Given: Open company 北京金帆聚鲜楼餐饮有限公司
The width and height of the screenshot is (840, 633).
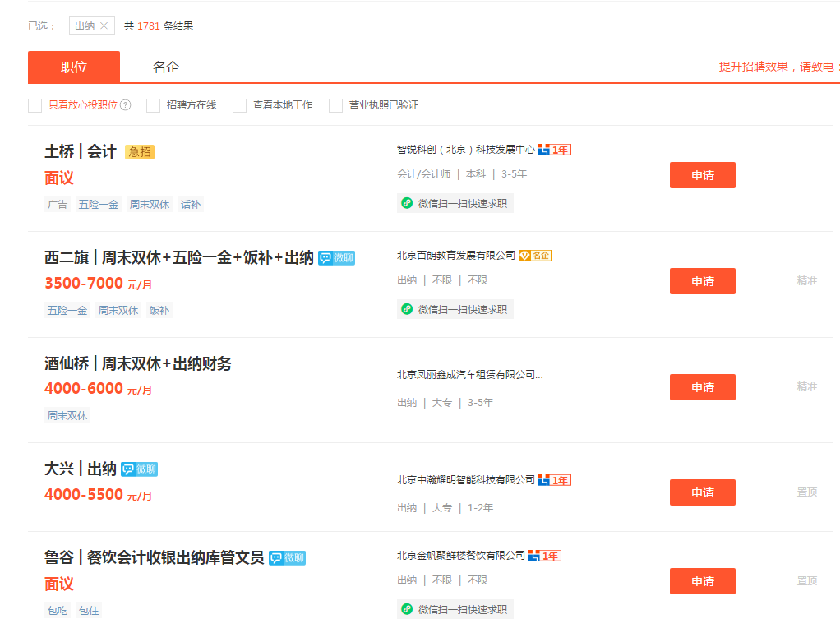Looking at the screenshot, I should (x=461, y=556).
